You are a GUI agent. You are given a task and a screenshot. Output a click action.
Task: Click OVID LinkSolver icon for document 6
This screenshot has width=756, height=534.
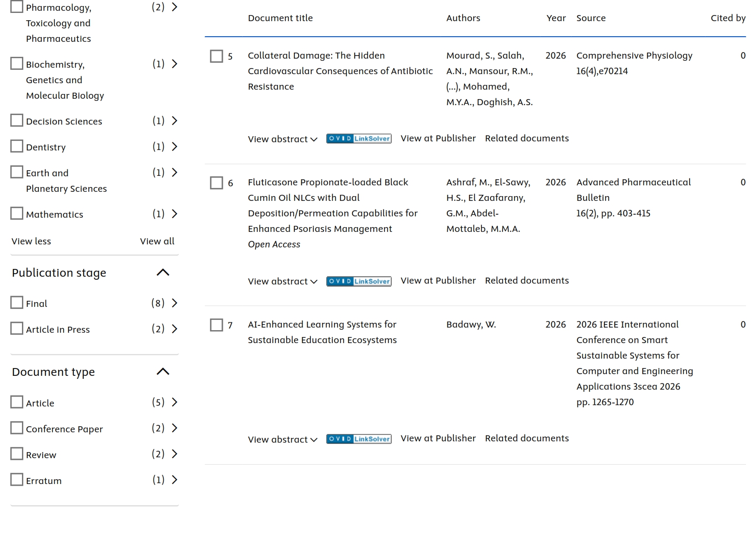[359, 281]
